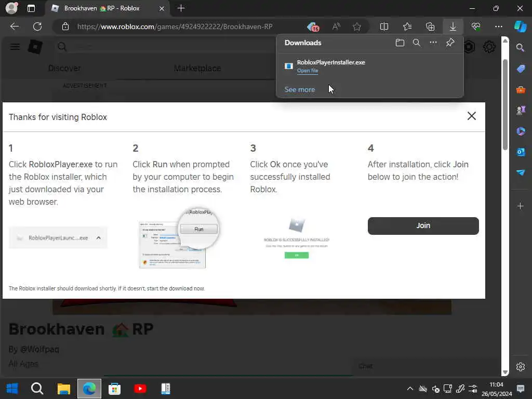Open the Edge profile avatar
This screenshot has height=399, width=532.
11,8
